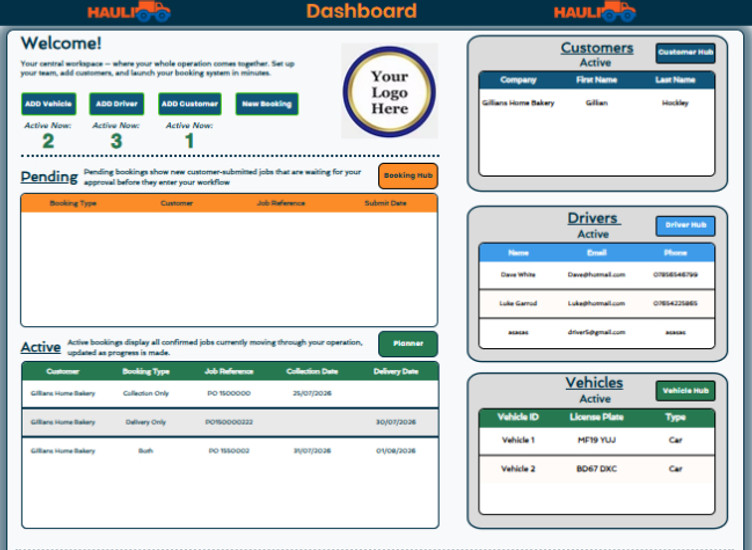Select Name column header in Drivers
The image size is (752, 550).
(518, 253)
